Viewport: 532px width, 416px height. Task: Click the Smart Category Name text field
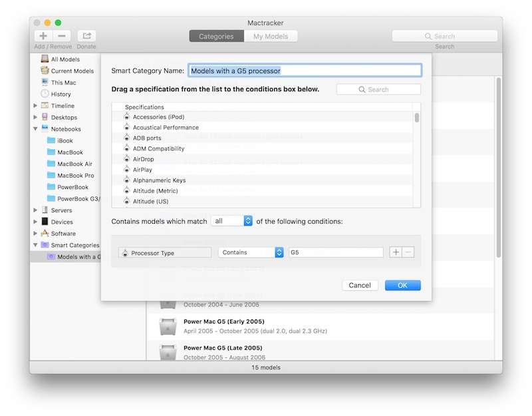305,71
